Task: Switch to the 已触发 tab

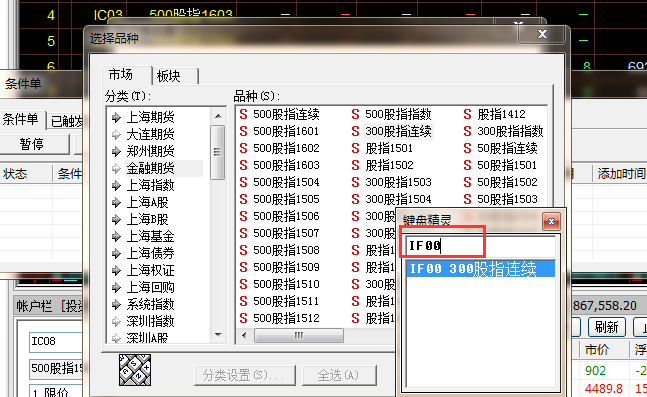Action: [x=66, y=121]
